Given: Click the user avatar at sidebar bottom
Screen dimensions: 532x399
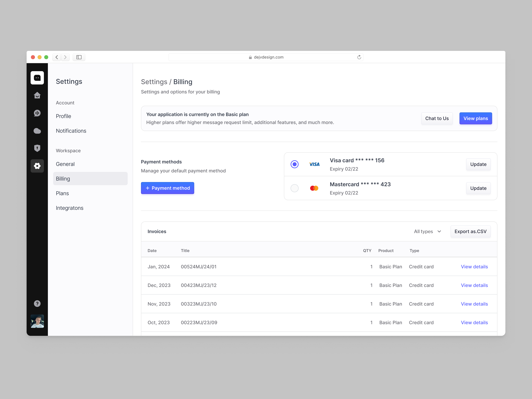Looking at the screenshot, I should pyautogui.click(x=37, y=321).
